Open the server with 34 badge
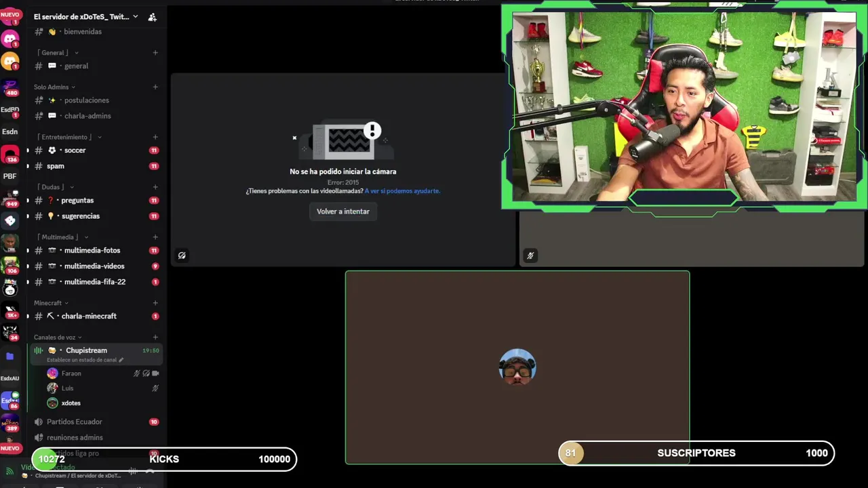 pos(10,333)
